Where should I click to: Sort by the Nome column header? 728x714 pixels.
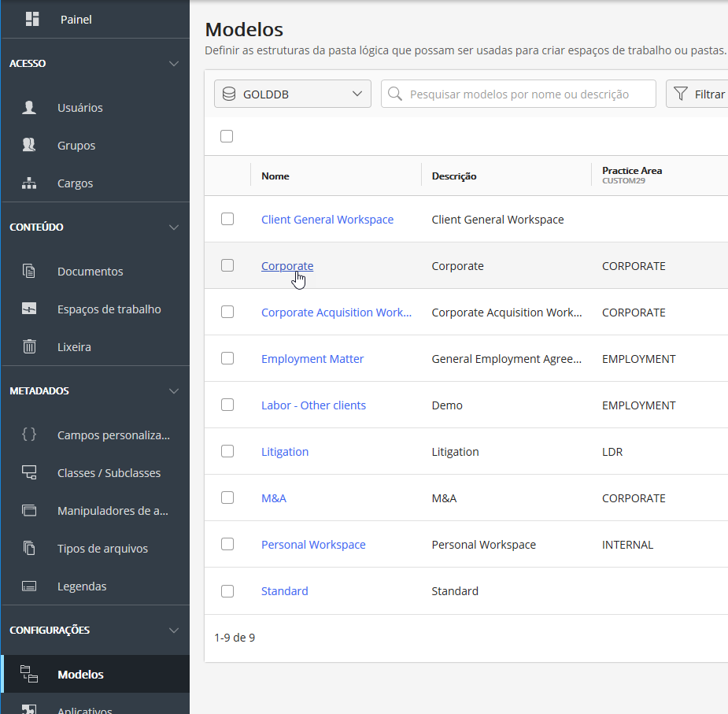point(275,176)
